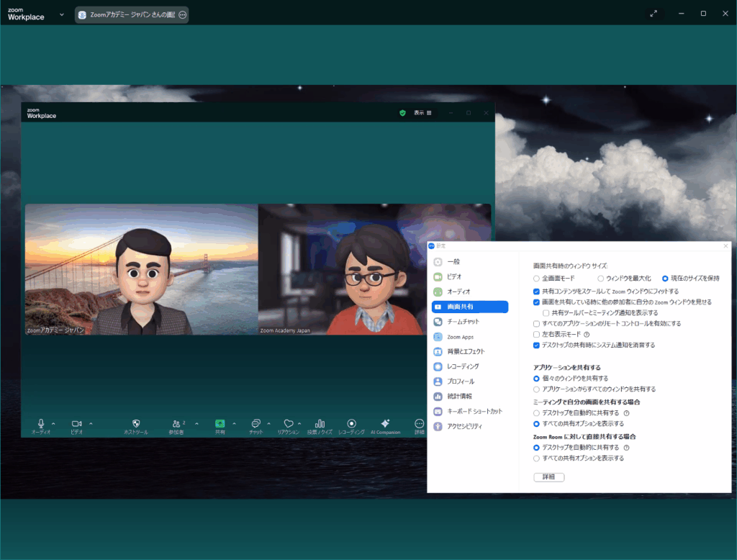
Task: Open ビデオ settings icon in settings sidebar
Action: click(x=438, y=277)
